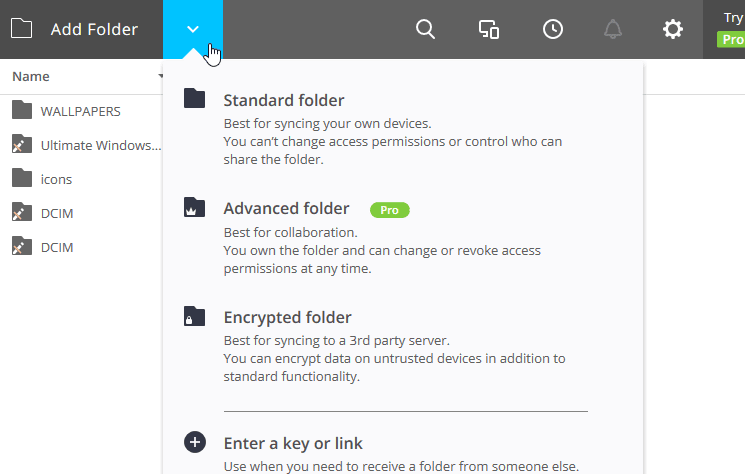Collapse the Add Folder dropdown chevron

pyautogui.click(x=193, y=29)
